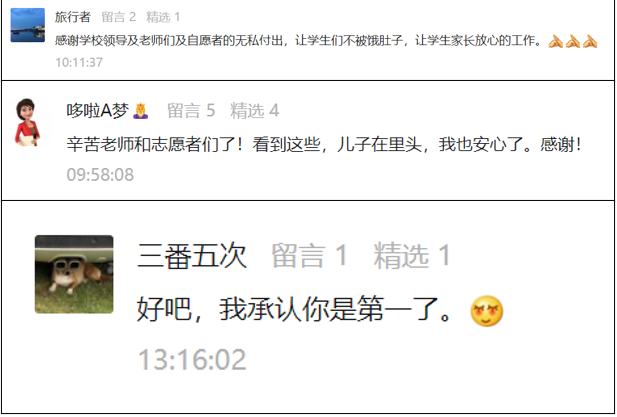Click the username 哆啦A梦
Screen dimensions: 617x417
(x=98, y=111)
